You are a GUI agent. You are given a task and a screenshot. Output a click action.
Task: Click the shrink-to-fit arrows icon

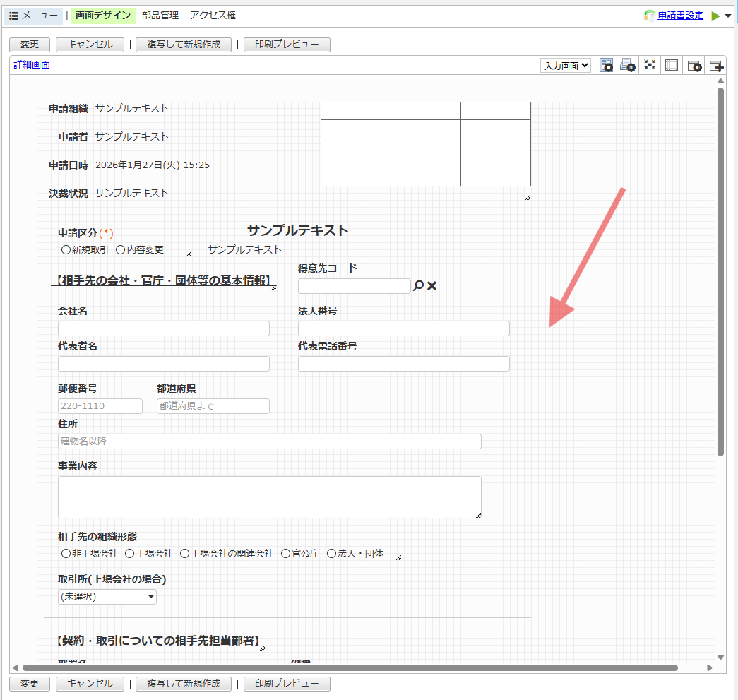650,66
